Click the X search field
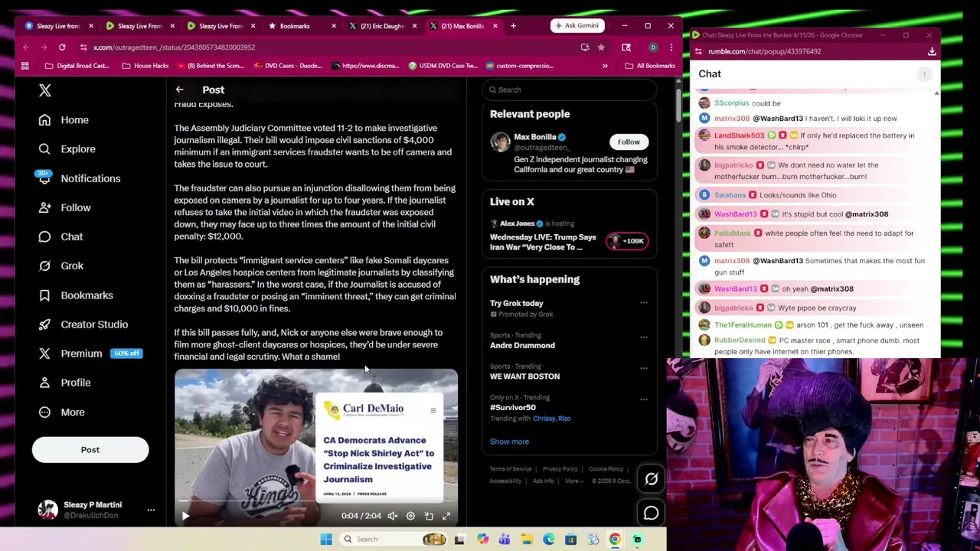Screen dimensions: 980x551 (569, 90)
